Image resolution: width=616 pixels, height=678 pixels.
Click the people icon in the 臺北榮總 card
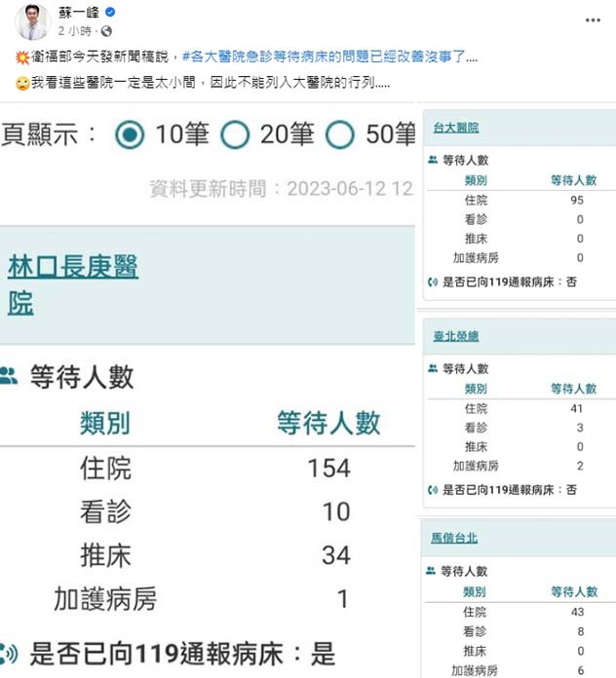[x=433, y=368]
